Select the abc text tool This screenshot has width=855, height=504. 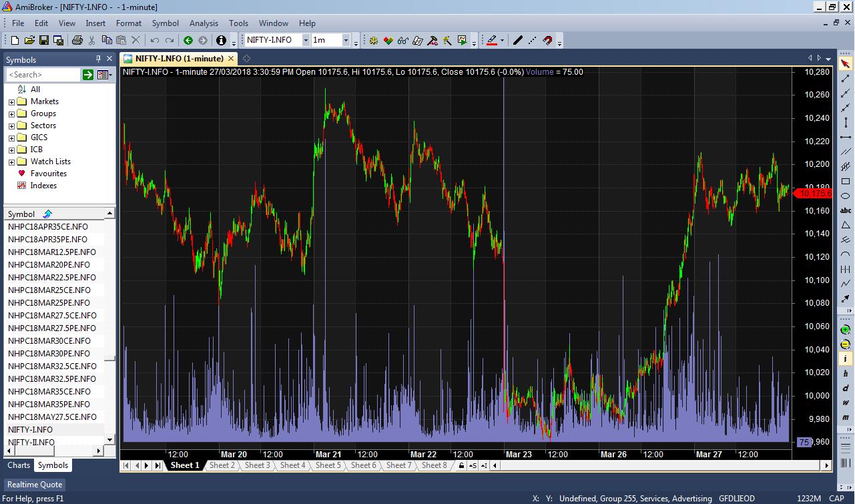coord(846,210)
